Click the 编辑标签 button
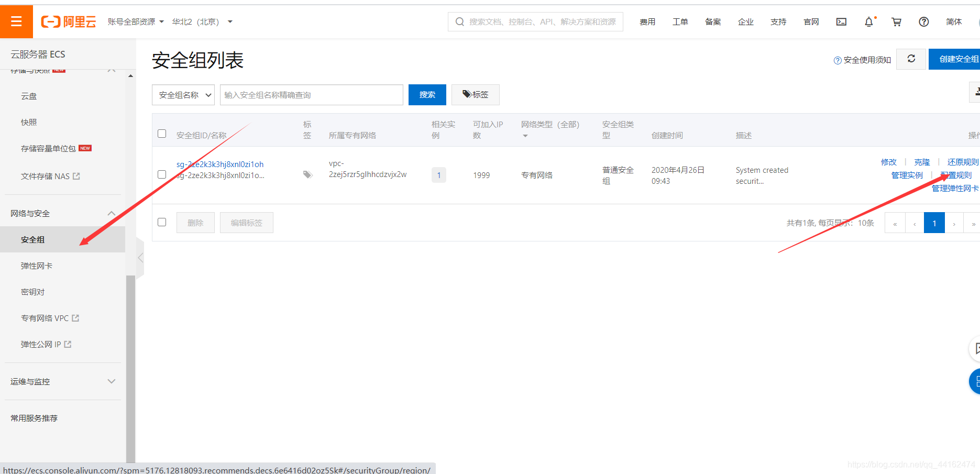This screenshot has width=980, height=474. click(247, 223)
